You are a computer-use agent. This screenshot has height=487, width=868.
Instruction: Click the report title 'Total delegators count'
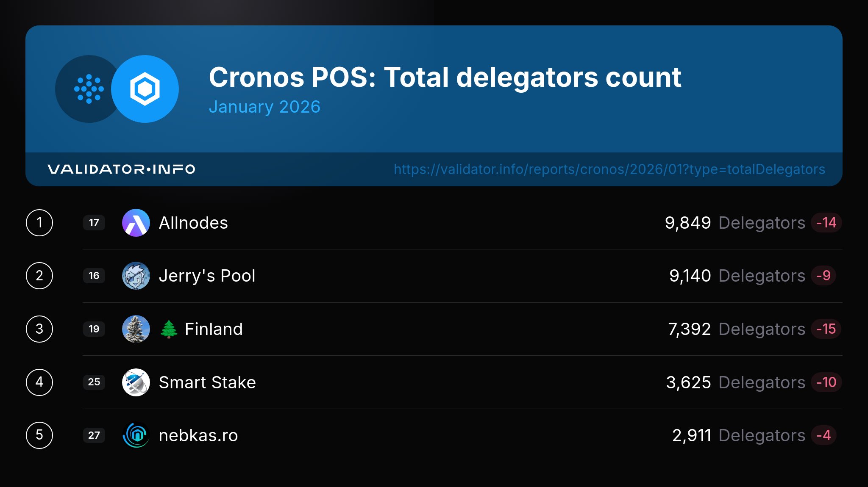click(x=532, y=77)
